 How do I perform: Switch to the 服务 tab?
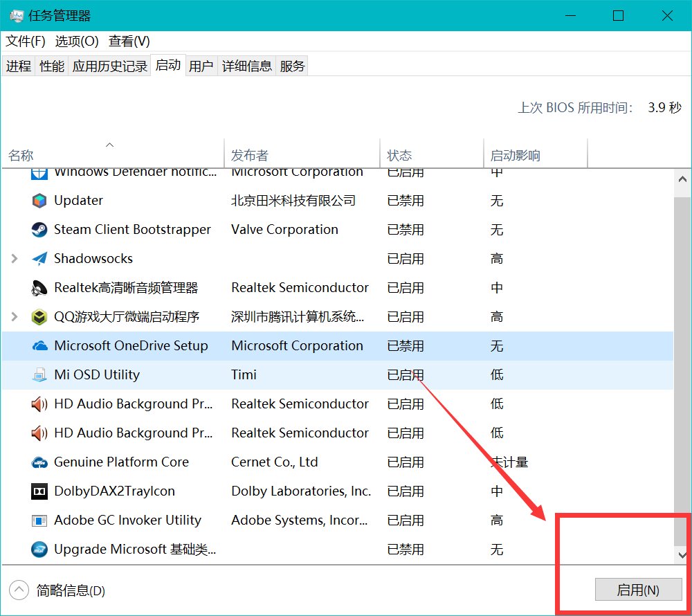tap(291, 65)
